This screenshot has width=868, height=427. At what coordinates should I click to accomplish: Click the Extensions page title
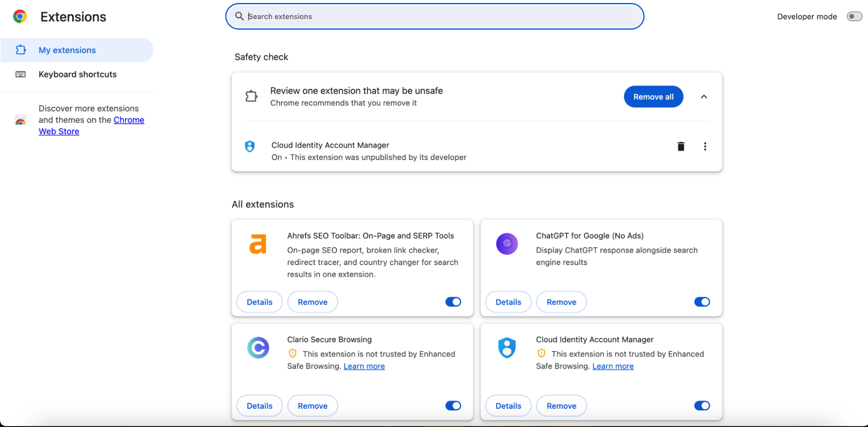(73, 16)
